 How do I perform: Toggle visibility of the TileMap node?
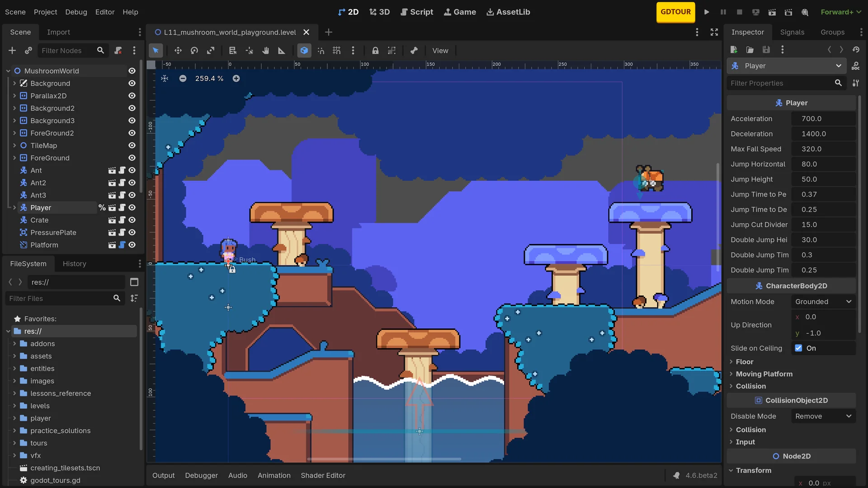coord(132,145)
